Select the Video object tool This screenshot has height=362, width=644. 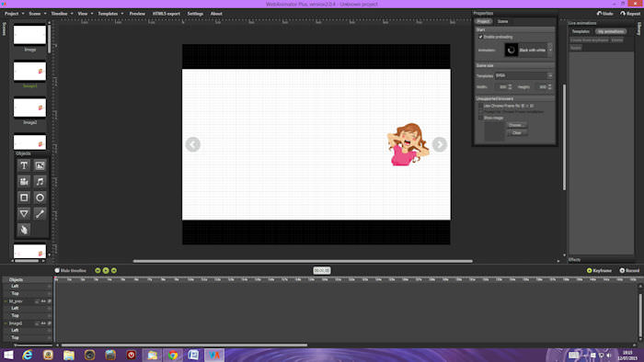pyautogui.click(x=24, y=182)
